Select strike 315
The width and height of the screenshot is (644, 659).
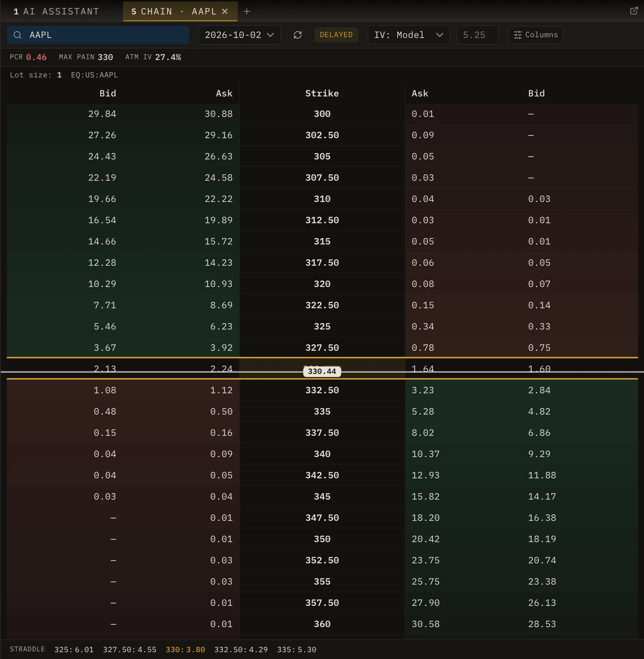322,241
